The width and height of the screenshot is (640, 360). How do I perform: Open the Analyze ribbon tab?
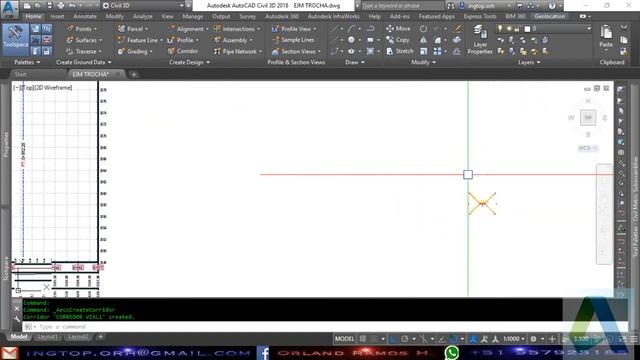142,17
